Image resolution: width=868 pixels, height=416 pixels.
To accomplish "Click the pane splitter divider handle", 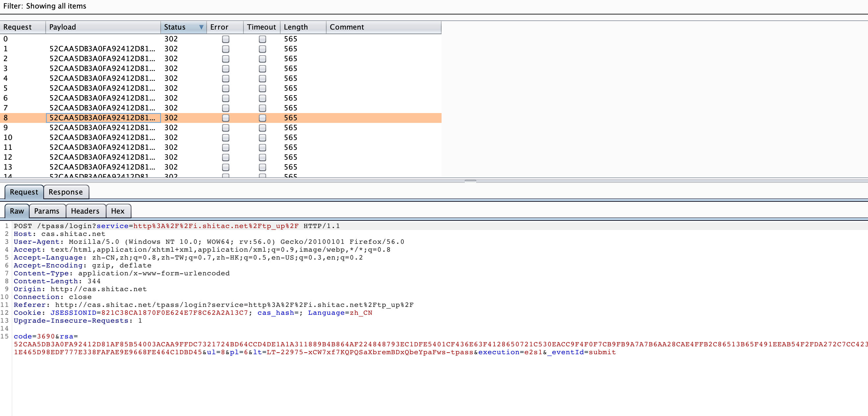I will click(470, 181).
